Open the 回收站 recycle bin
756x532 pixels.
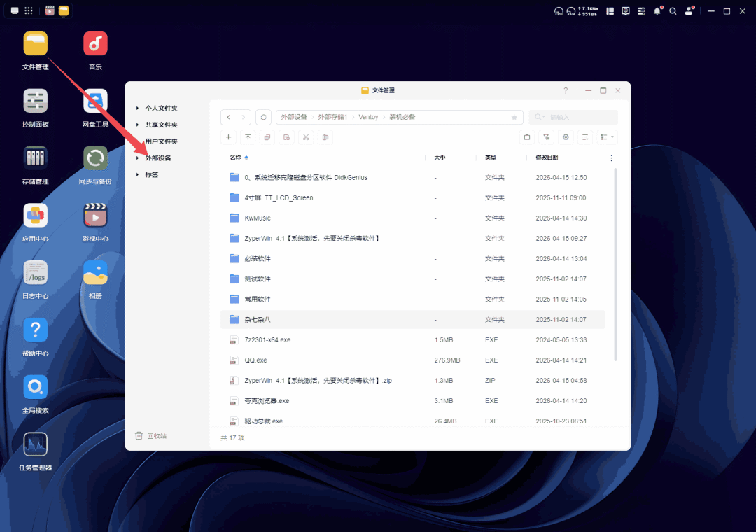coord(151,436)
